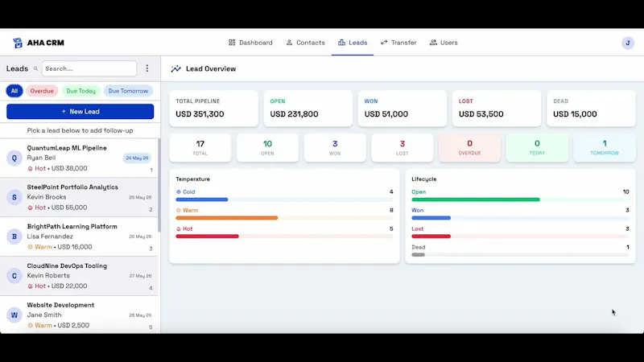Select the All filter chip
644x362 pixels.
tap(14, 91)
